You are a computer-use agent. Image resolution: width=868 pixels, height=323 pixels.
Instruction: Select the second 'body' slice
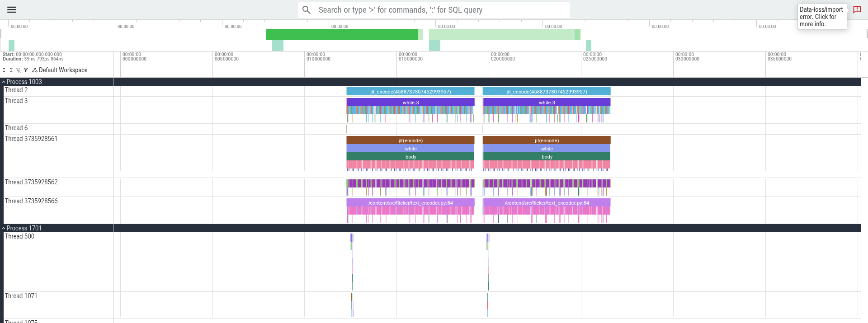coord(547,157)
